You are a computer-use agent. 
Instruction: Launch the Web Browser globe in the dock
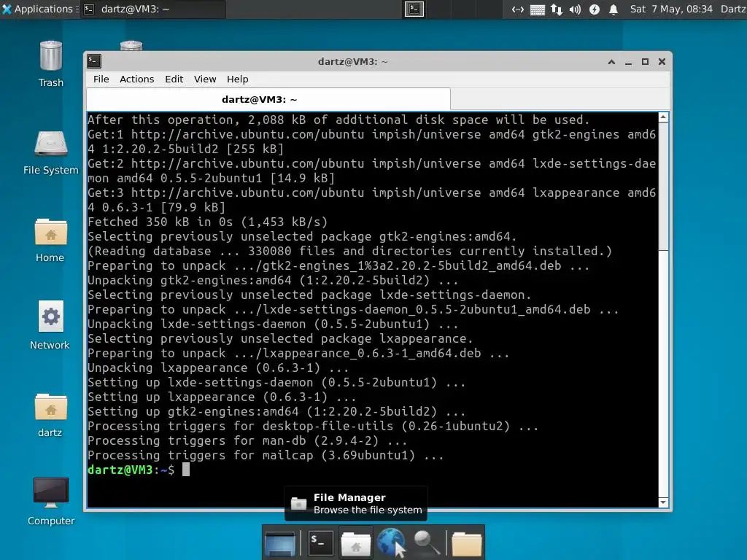[x=391, y=542]
